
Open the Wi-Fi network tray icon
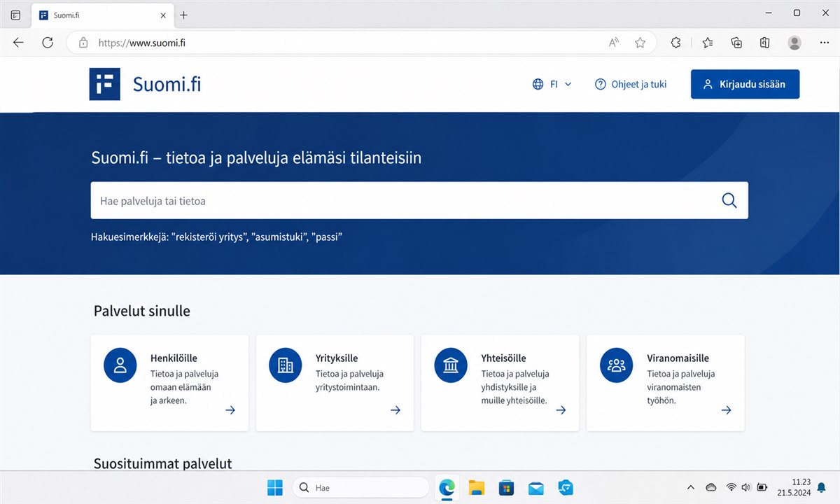[731, 487]
